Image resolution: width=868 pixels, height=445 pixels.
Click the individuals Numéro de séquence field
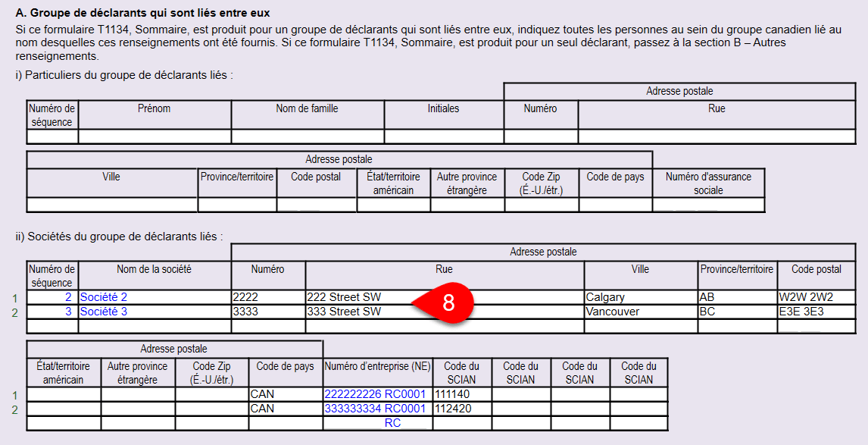tap(52, 136)
